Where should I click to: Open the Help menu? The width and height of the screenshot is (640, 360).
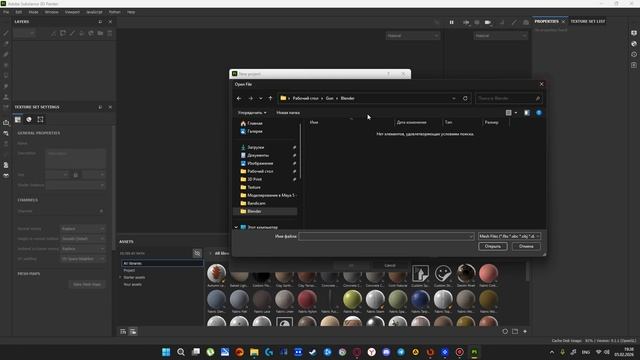coord(131,12)
